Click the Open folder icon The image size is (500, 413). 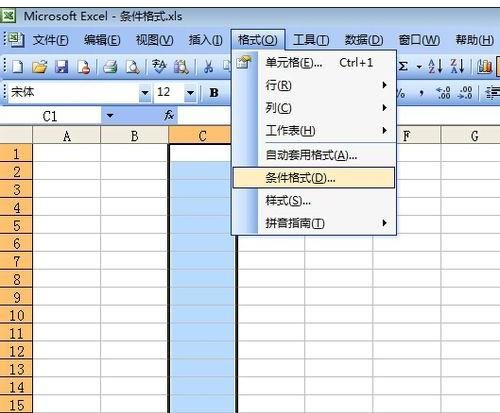point(40,66)
